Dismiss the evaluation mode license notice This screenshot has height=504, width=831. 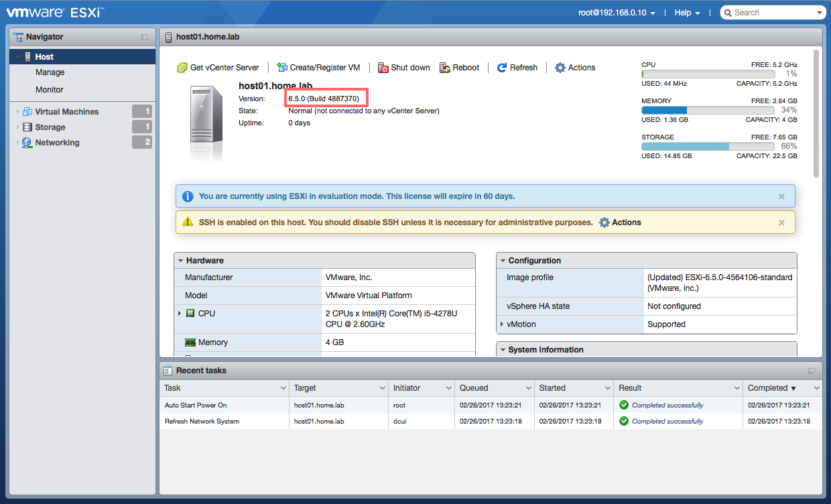pos(781,196)
